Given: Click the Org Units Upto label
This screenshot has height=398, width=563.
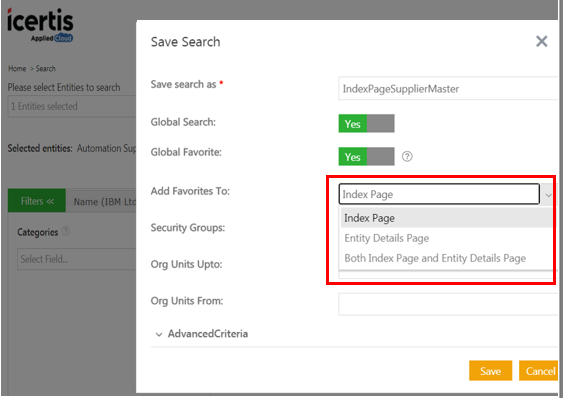Looking at the screenshot, I should [x=186, y=264].
